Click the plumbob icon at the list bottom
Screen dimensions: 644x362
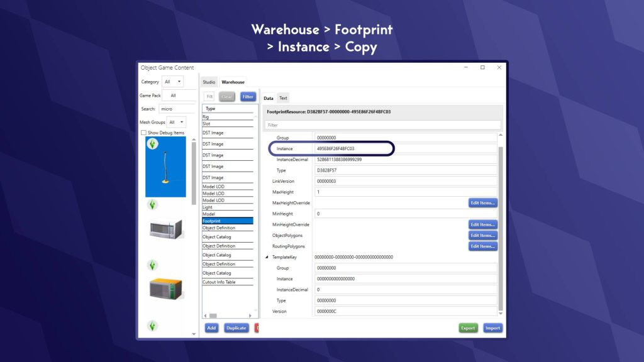152,326
